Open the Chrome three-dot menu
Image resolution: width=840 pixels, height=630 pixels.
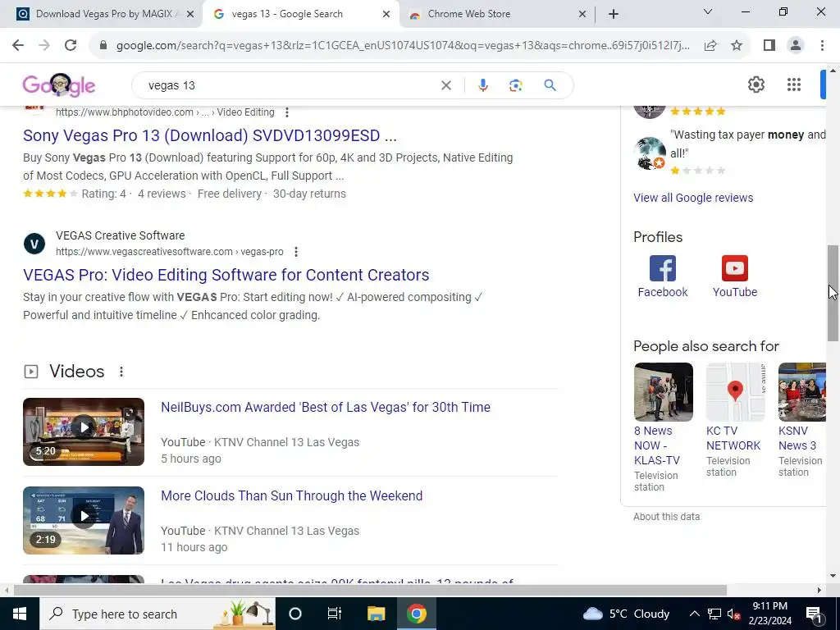822,46
